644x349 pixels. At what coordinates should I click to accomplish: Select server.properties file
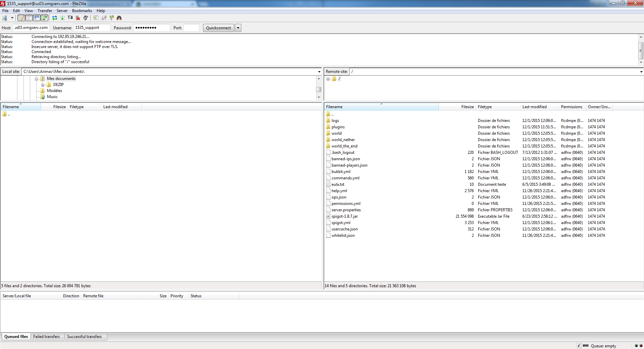pos(346,210)
